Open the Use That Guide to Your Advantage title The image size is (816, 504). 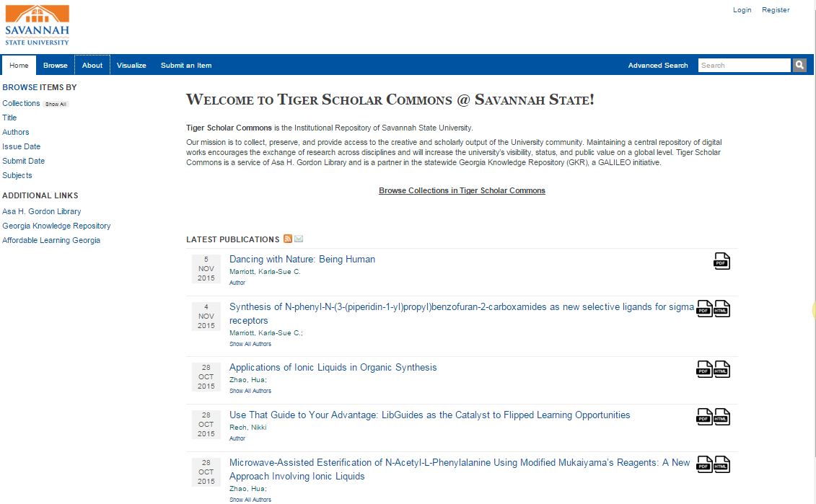click(x=430, y=415)
